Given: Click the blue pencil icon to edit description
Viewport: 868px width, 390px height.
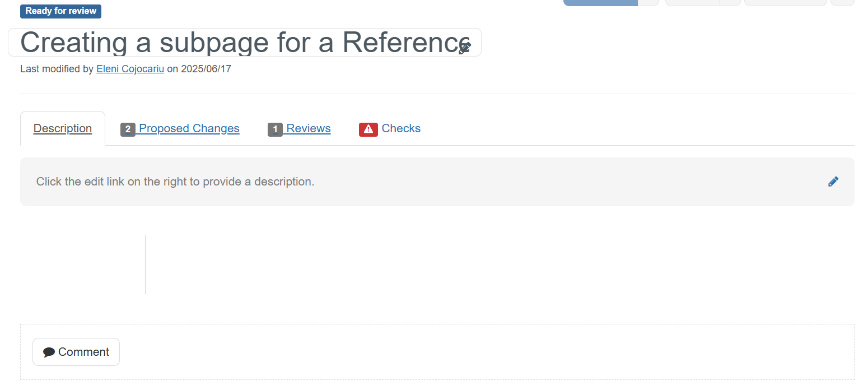Looking at the screenshot, I should click(x=833, y=182).
